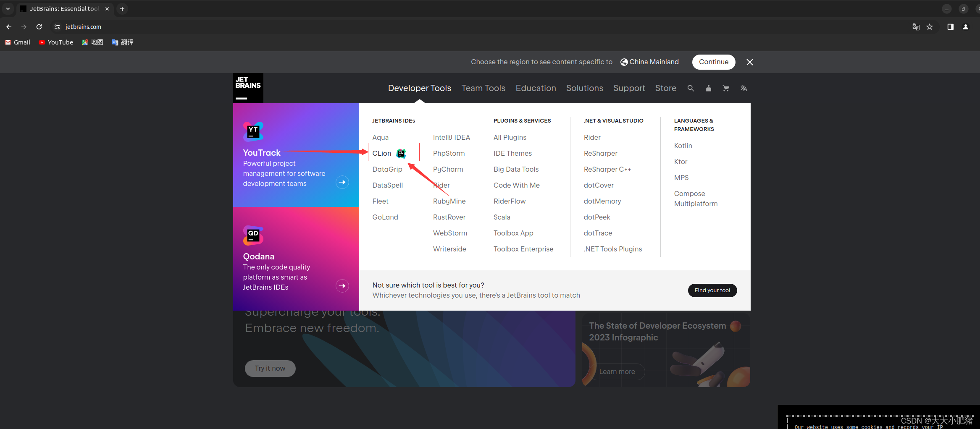Screen dimensions: 980x429
Task: Open the PyCharm link
Action: [x=448, y=170]
